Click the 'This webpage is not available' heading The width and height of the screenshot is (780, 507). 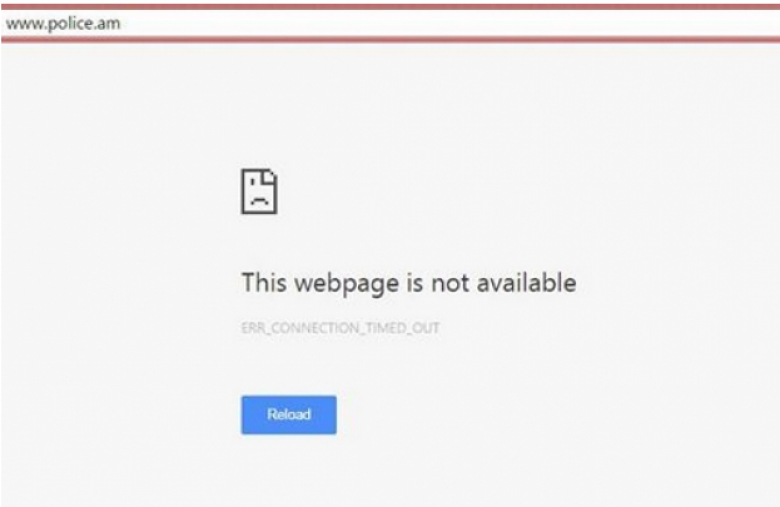click(409, 283)
